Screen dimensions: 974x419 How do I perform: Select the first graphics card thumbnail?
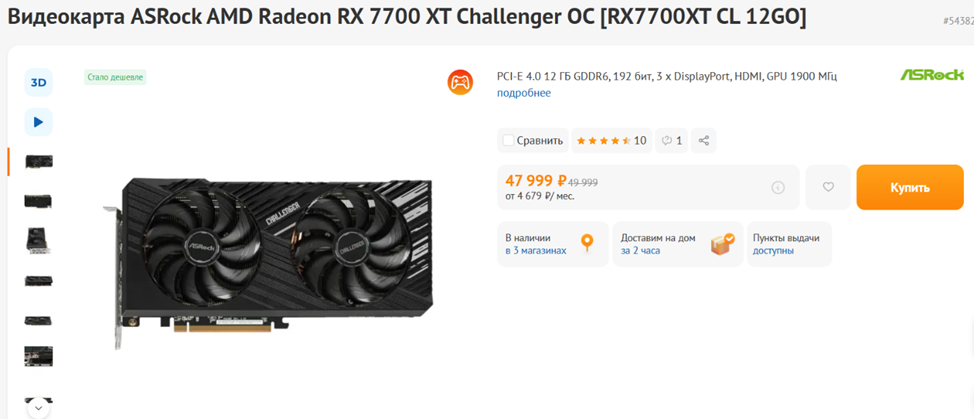tap(39, 161)
